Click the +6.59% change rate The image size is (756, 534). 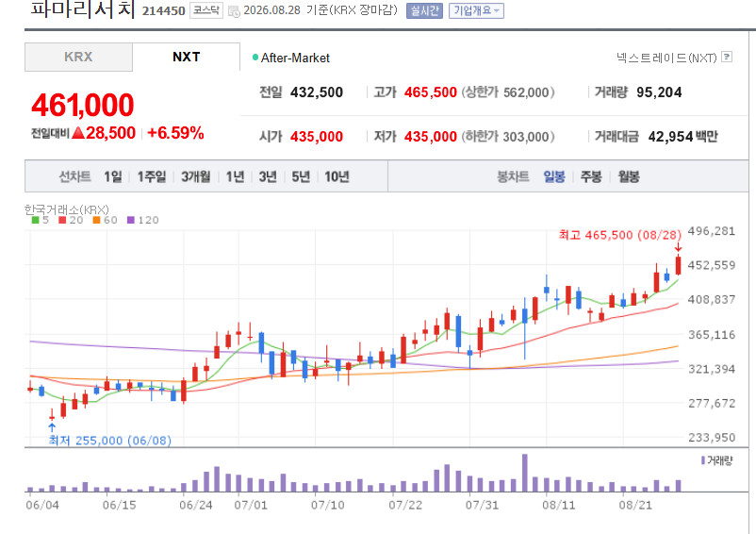click(175, 133)
